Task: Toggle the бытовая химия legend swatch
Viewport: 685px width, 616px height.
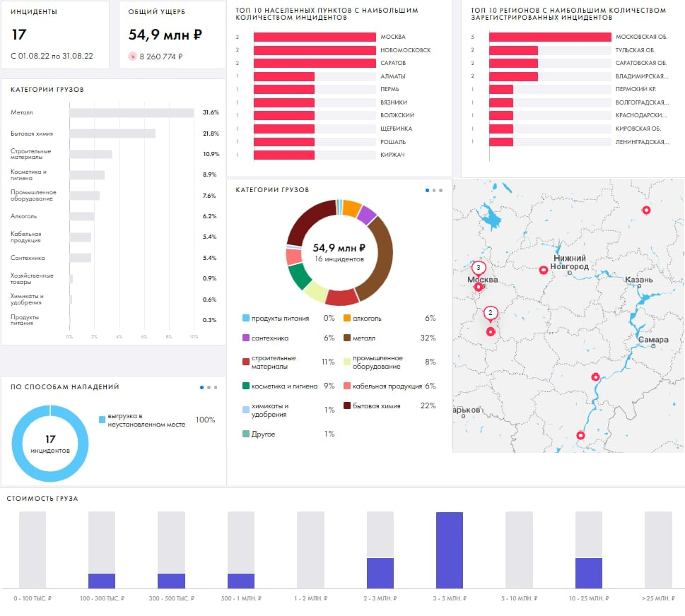Action: pos(347,405)
